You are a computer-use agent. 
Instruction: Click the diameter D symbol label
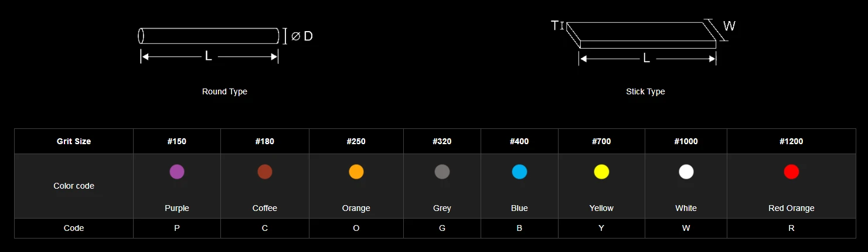tap(302, 36)
